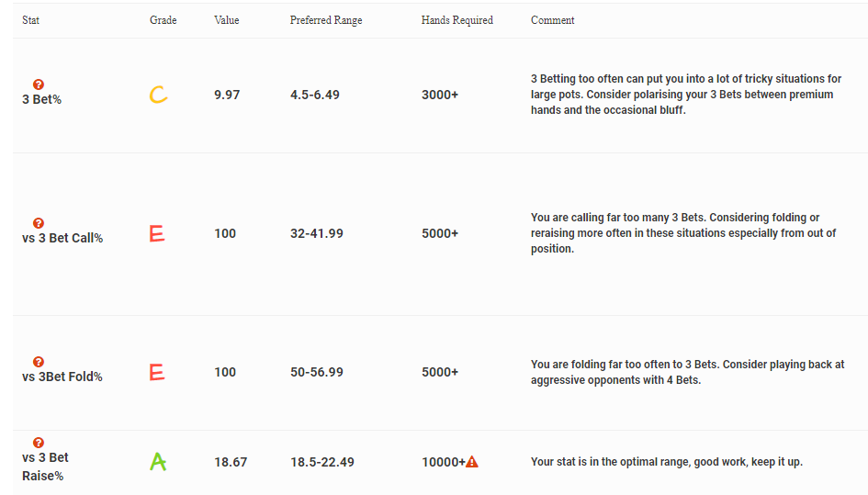
Task: Click preferred range 18.5-22.49
Action: click(322, 462)
